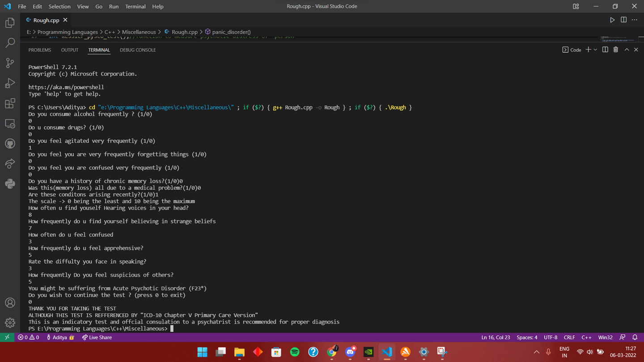Expand the Rough.cpp breadcrumb item
The height and width of the screenshot is (362, 644).
(181, 32)
